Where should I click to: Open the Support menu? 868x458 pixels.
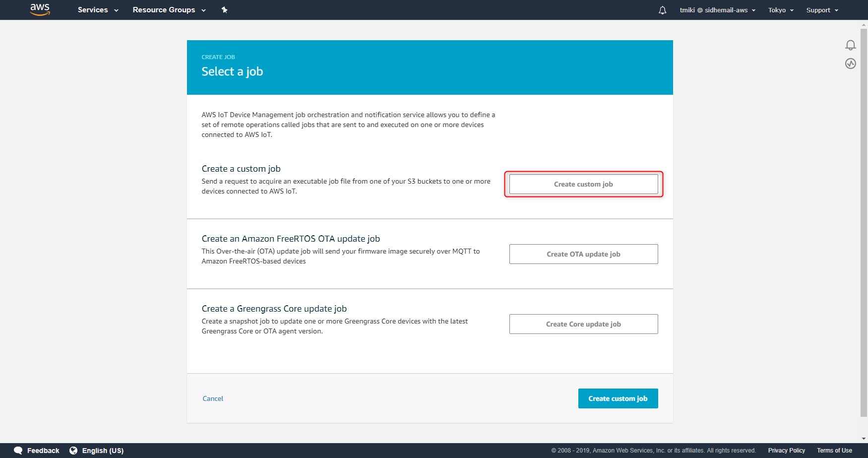pyautogui.click(x=822, y=10)
